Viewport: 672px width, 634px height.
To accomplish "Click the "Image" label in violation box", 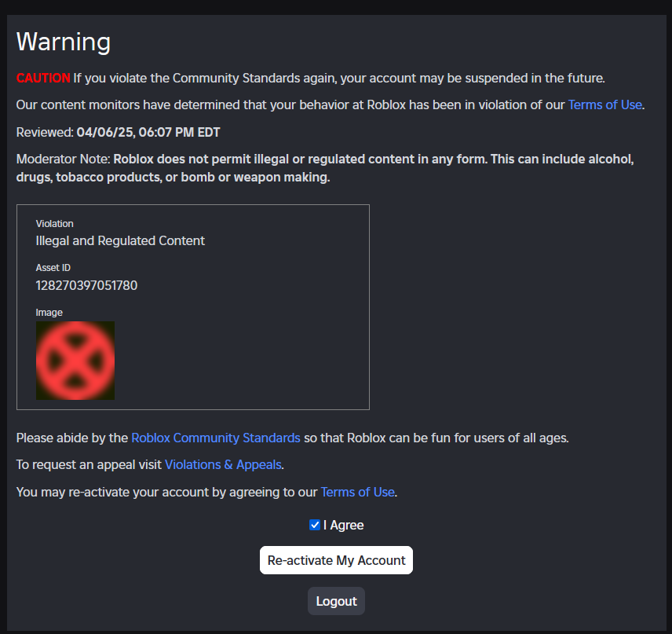I will pos(49,312).
